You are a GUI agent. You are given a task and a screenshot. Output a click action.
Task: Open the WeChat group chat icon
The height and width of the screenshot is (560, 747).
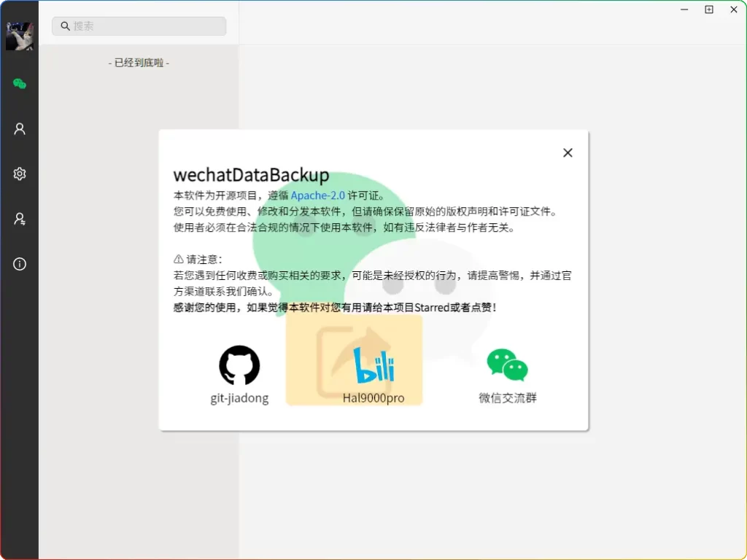point(508,365)
